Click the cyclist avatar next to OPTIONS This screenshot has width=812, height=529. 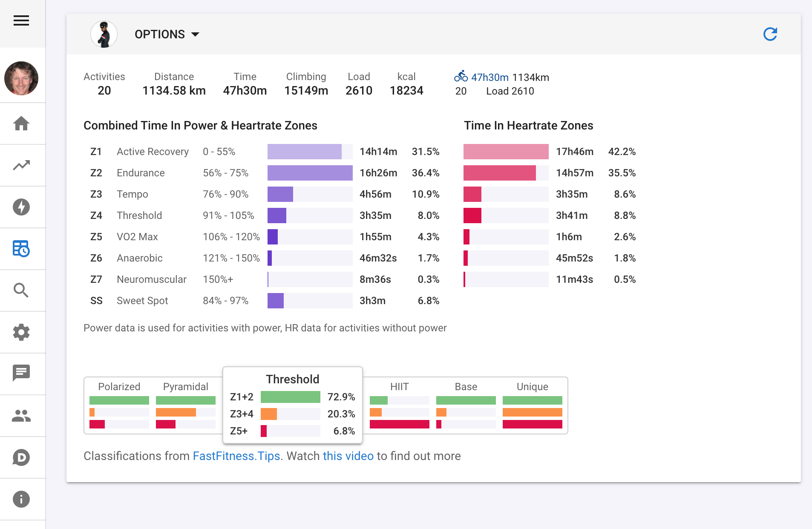click(x=104, y=34)
